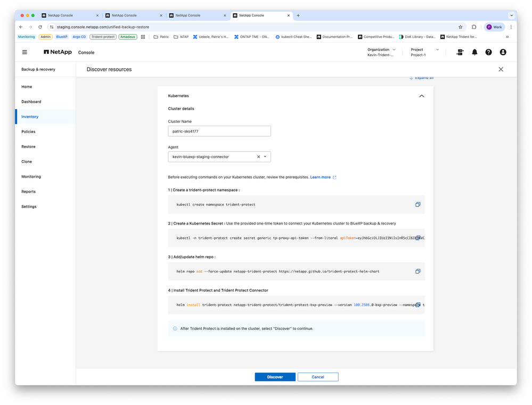
Task: Open ONTAP TME bookmark
Action: click(x=251, y=37)
